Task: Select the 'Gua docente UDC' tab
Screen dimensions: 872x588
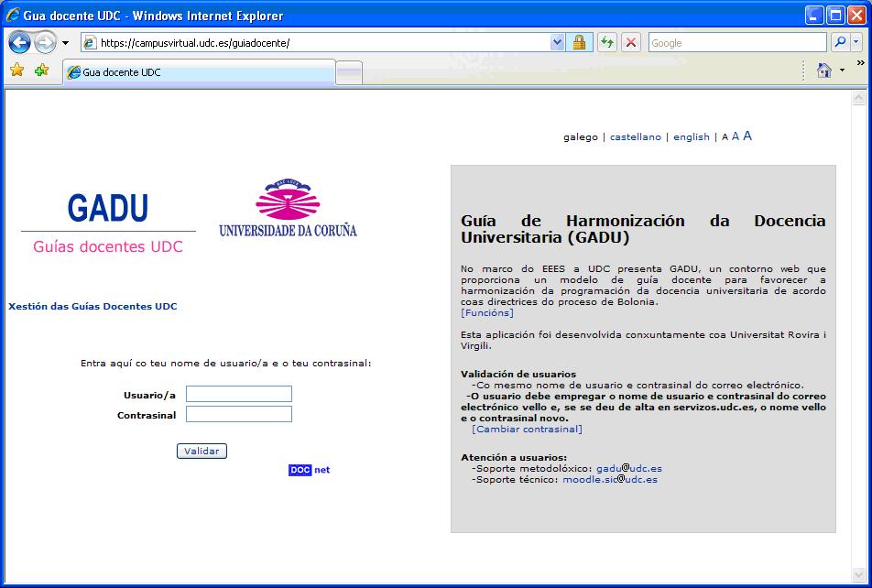Action: click(x=199, y=72)
